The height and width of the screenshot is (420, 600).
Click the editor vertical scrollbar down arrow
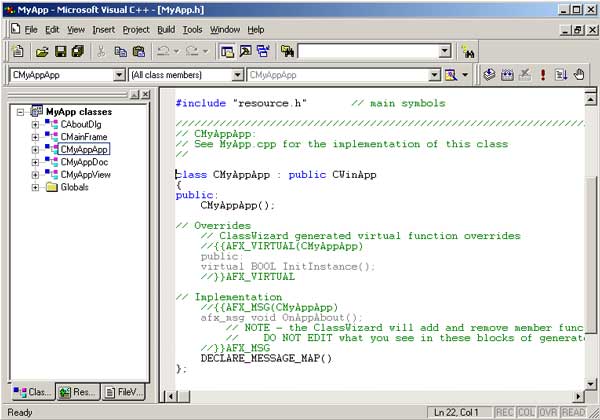click(x=590, y=384)
